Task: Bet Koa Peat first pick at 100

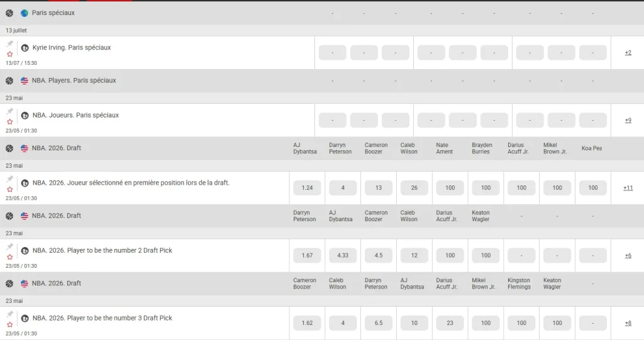Action: 593,188
